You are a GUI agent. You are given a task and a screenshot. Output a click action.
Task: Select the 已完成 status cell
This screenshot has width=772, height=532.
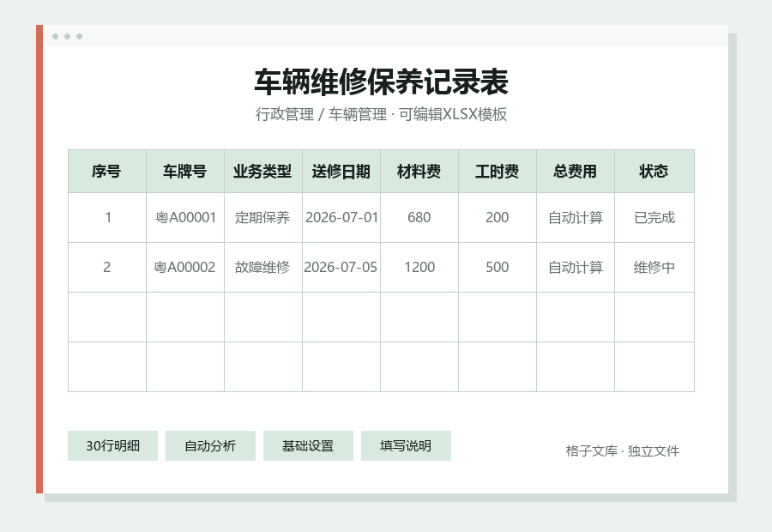(x=654, y=217)
